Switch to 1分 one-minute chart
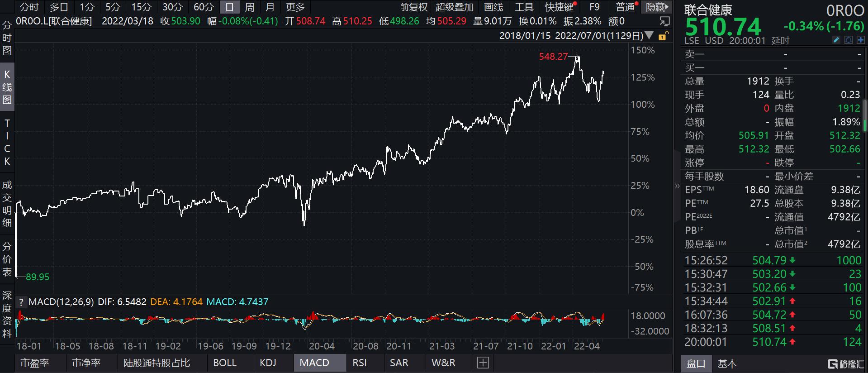Screen dimensions: 868x373 (x=87, y=7)
